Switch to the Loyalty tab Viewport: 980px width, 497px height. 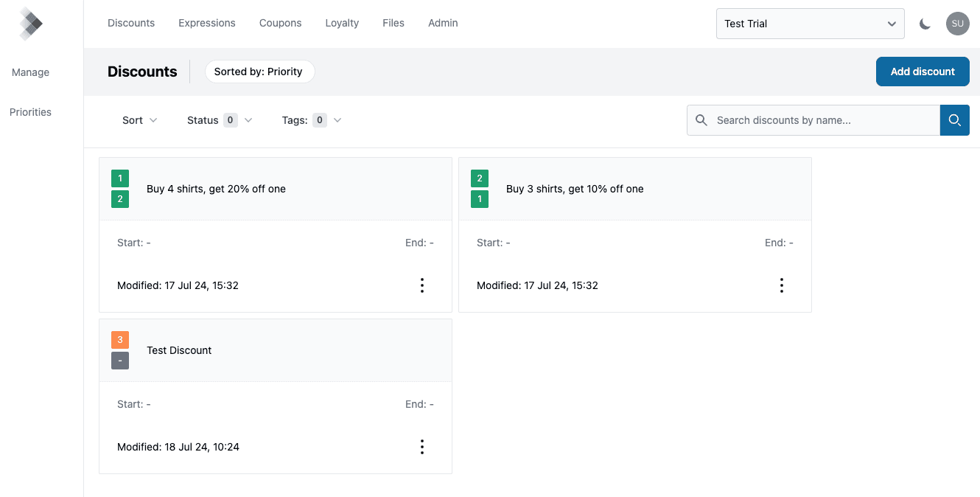click(342, 23)
